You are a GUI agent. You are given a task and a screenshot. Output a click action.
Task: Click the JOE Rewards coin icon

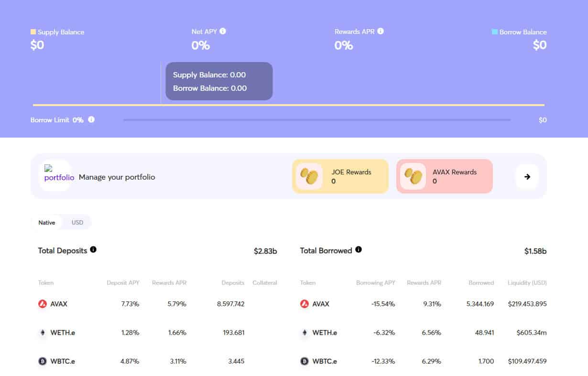[309, 176]
